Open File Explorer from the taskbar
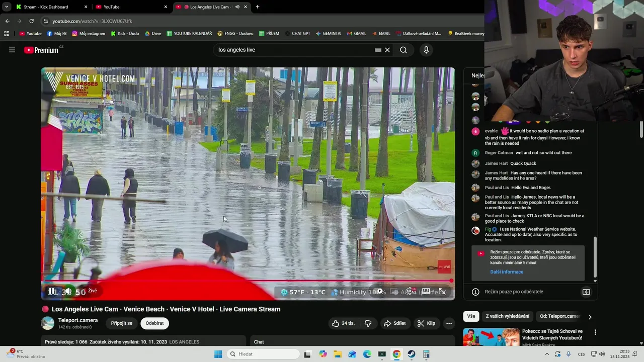 coord(338,354)
